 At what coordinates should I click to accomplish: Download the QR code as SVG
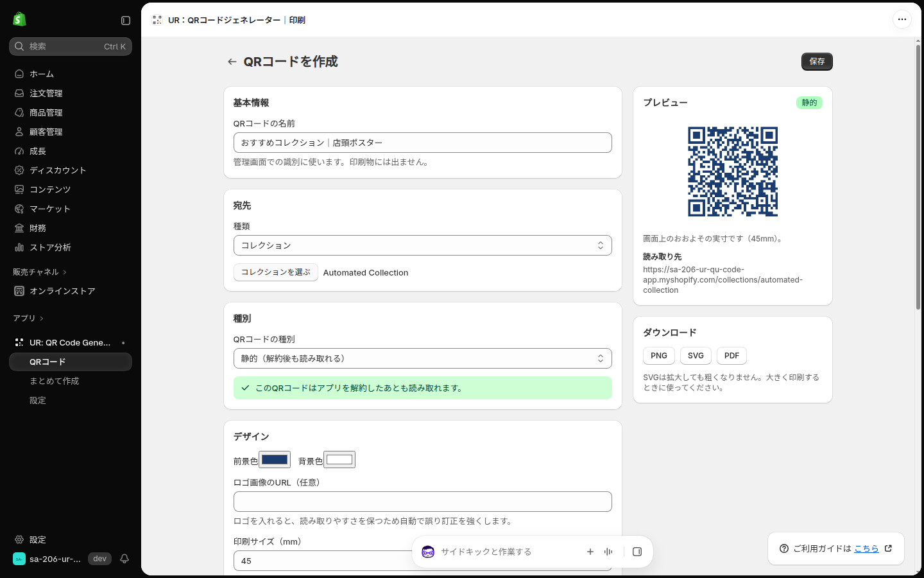pos(696,356)
